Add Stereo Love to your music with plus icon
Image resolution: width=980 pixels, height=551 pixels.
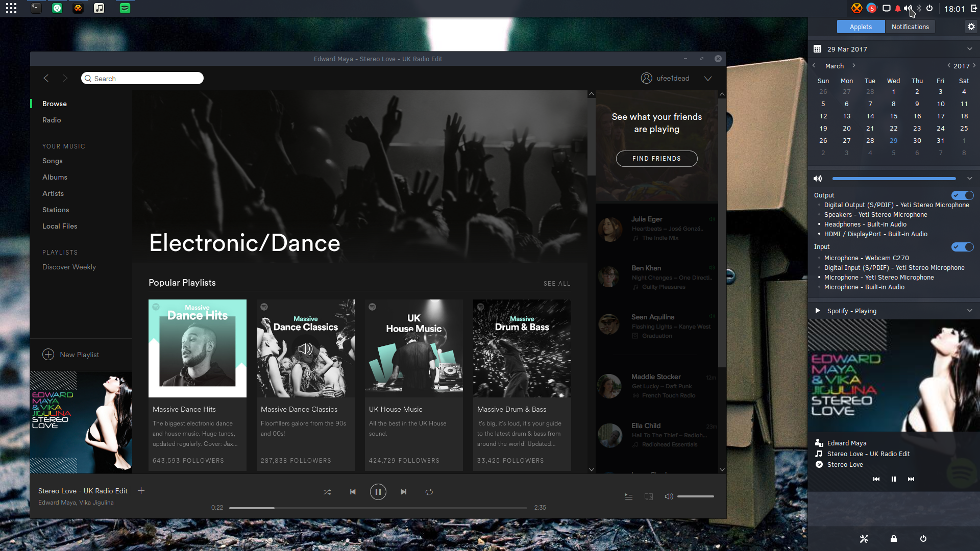tap(141, 491)
